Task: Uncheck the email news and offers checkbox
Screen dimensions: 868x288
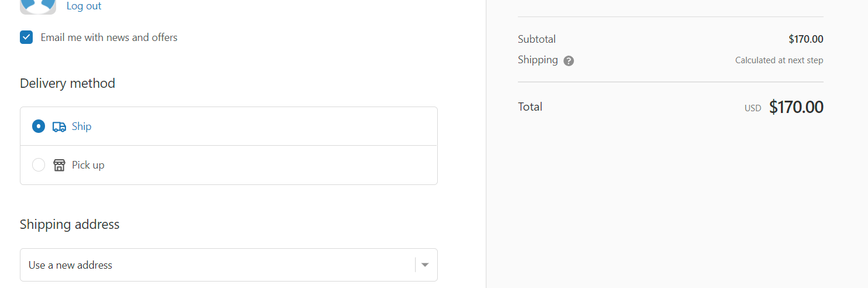Action: (x=26, y=37)
